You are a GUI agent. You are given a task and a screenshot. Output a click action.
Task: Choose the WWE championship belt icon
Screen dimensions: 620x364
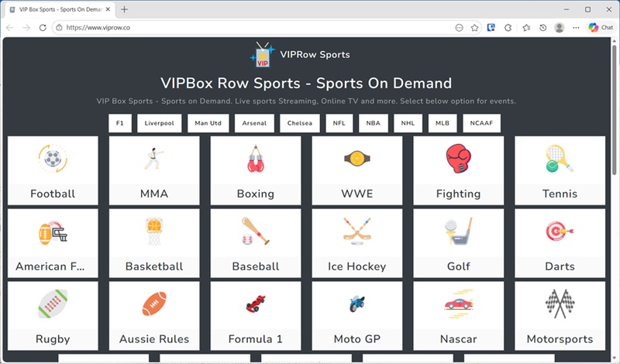357,159
